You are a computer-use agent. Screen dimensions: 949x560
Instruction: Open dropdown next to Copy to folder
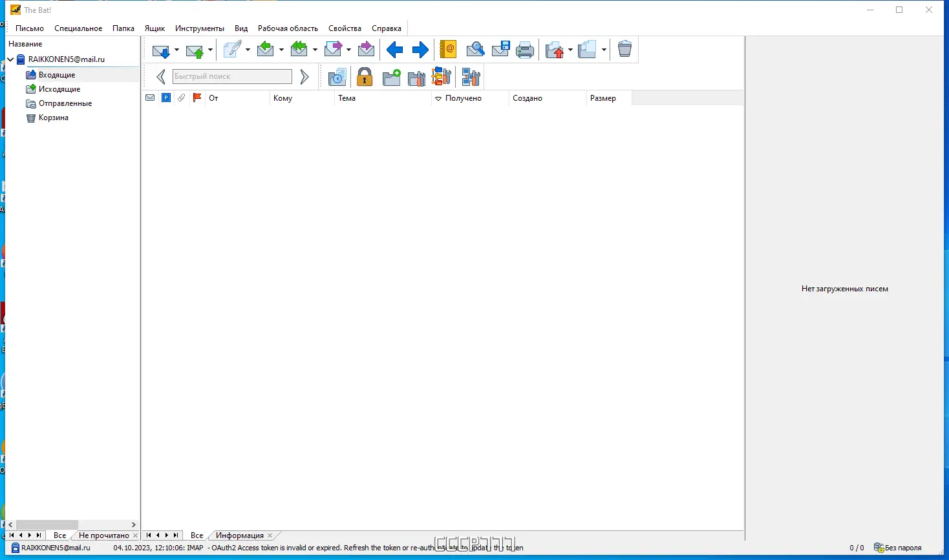[604, 50]
